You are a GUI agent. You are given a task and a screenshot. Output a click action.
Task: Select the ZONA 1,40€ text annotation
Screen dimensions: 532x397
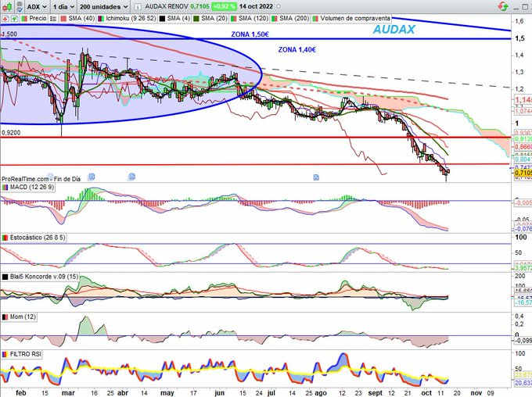pos(297,50)
